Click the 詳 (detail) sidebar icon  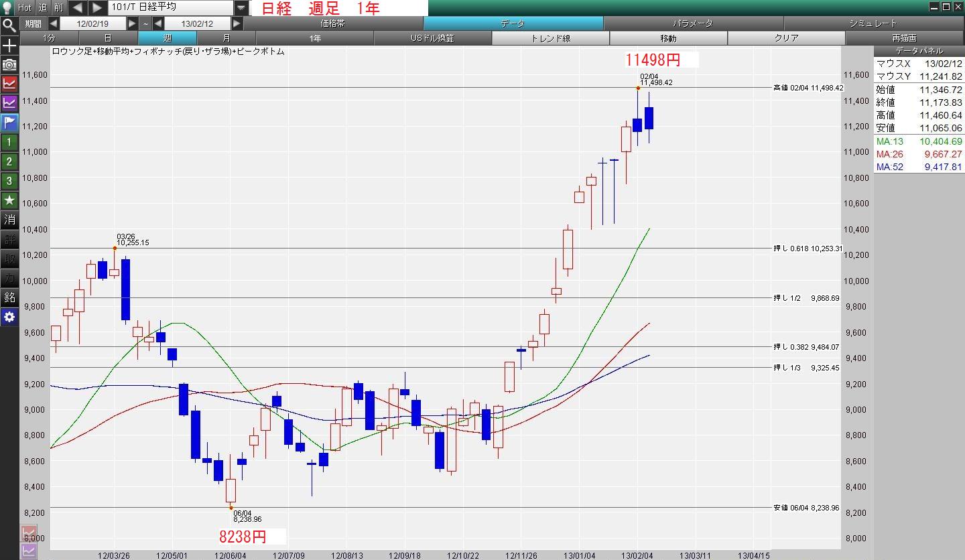pyautogui.click(x=9, y=239)
